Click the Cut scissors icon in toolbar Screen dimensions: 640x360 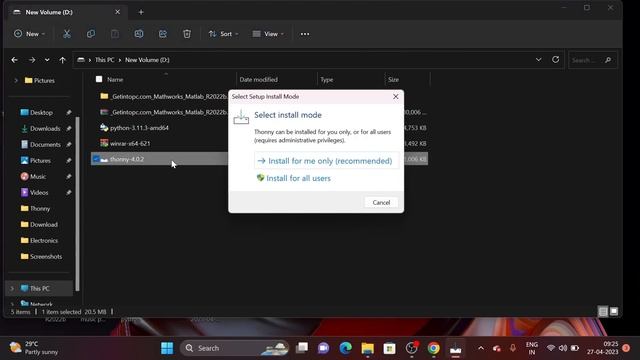coord(67,34)
